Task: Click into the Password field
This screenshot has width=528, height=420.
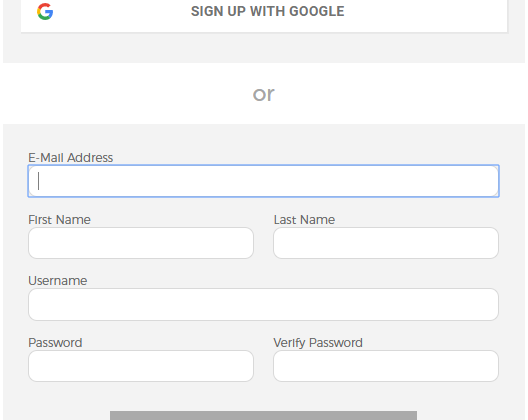Action: tap(141, 366)
